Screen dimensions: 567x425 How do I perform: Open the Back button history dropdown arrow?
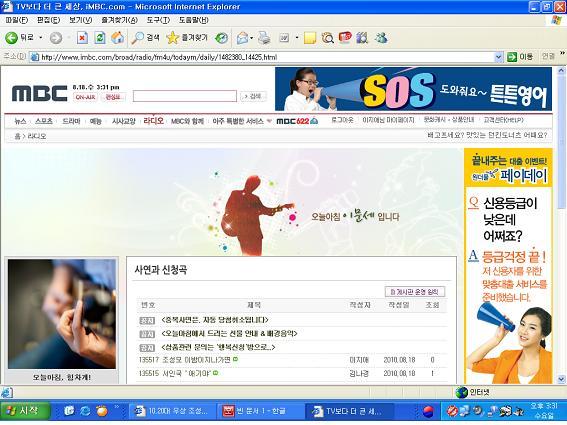coord(40,38)
